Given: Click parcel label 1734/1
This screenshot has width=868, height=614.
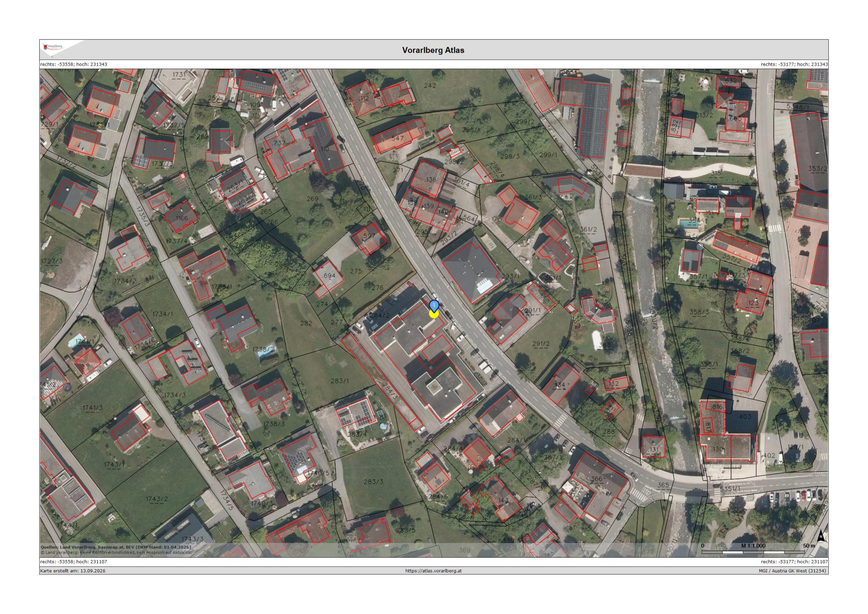Looking at the screenshot, I should click(x=162, y=314).
